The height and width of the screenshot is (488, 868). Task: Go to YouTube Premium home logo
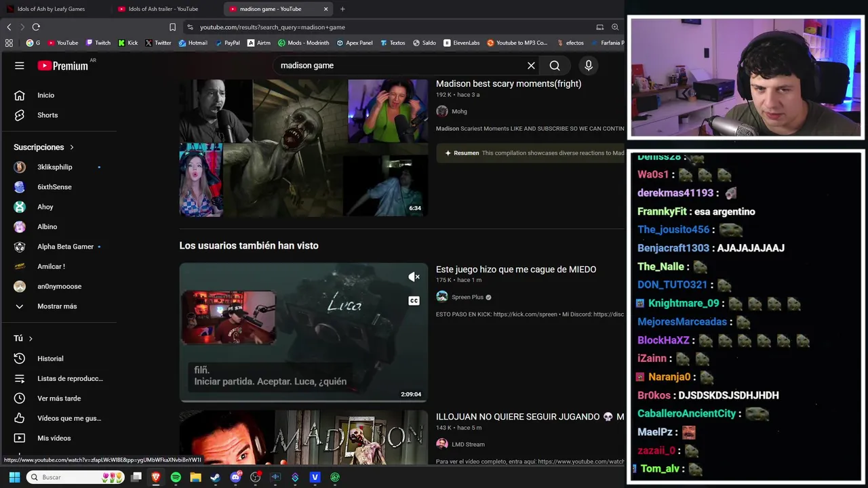62,66
